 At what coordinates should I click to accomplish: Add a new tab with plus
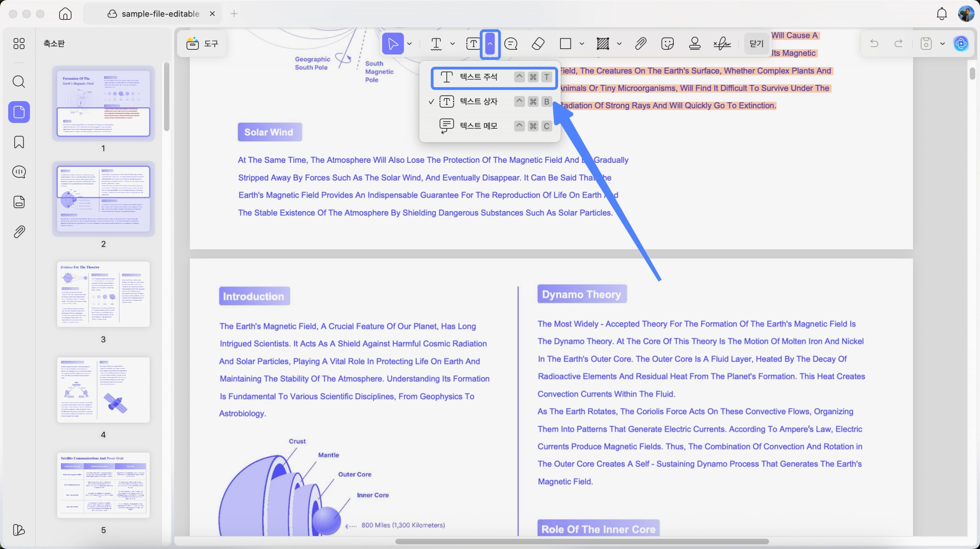[x=234, y=14]
